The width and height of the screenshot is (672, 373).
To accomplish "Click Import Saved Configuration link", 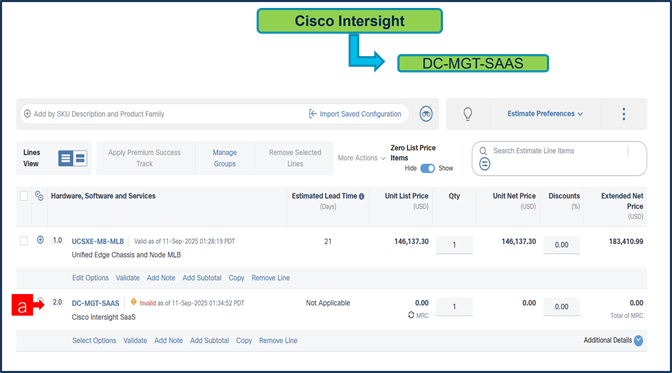I will [x=360, y=114].
